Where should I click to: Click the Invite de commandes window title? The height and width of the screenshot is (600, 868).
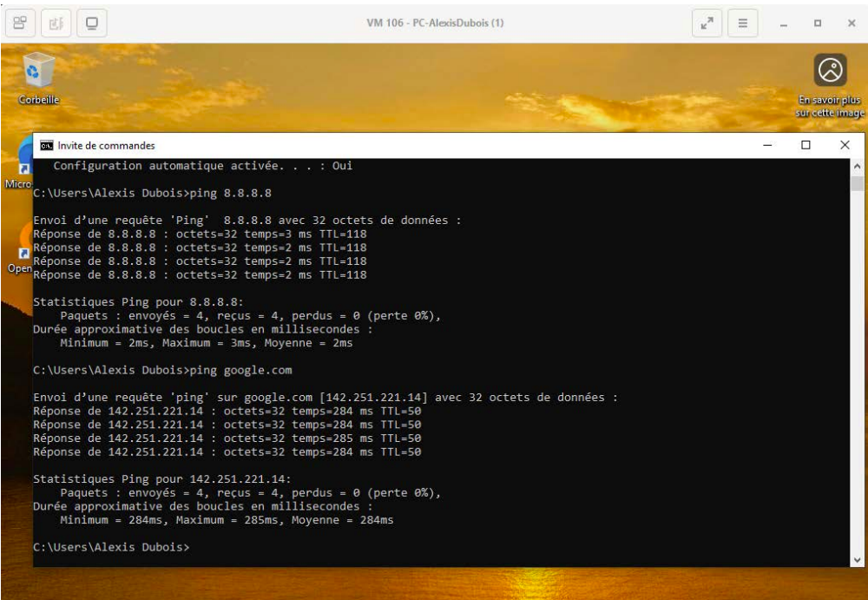coord(106,146)
